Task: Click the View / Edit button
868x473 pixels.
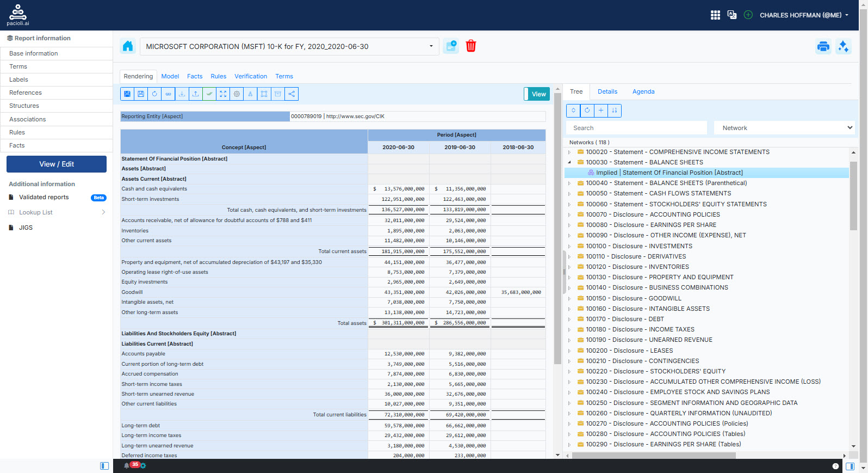Action: pyautogui.click(x=57, y=164)
